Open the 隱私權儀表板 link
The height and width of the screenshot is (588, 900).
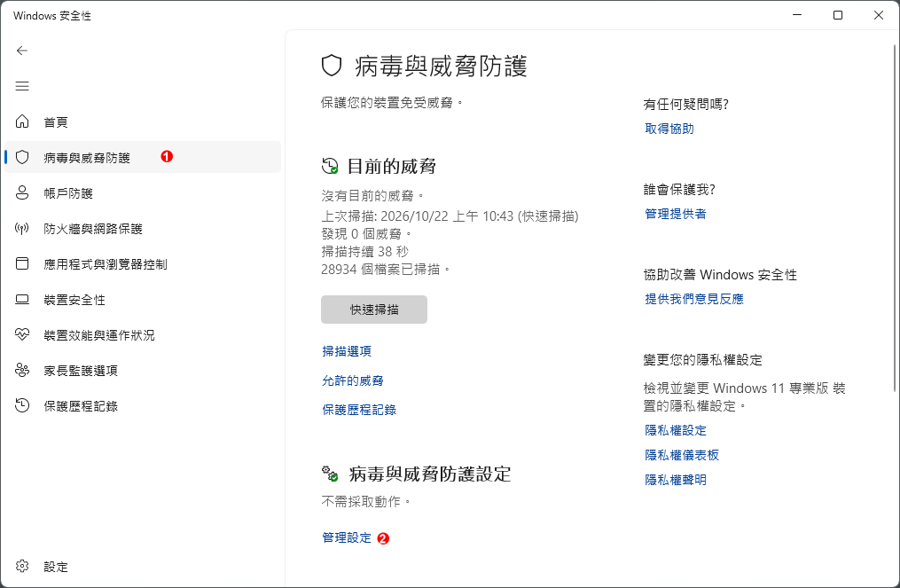click(682, 455)
